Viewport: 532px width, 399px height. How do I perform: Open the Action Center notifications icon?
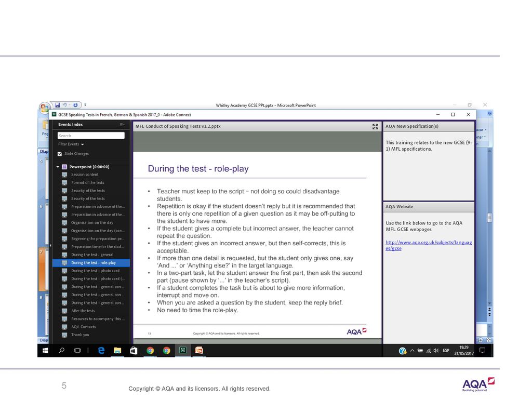(482, 351)
